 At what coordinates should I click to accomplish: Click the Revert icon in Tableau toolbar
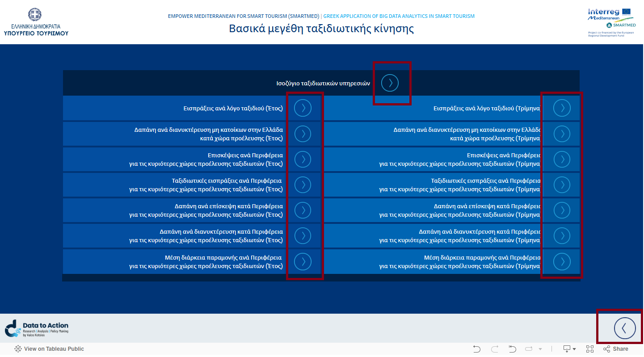513,349
